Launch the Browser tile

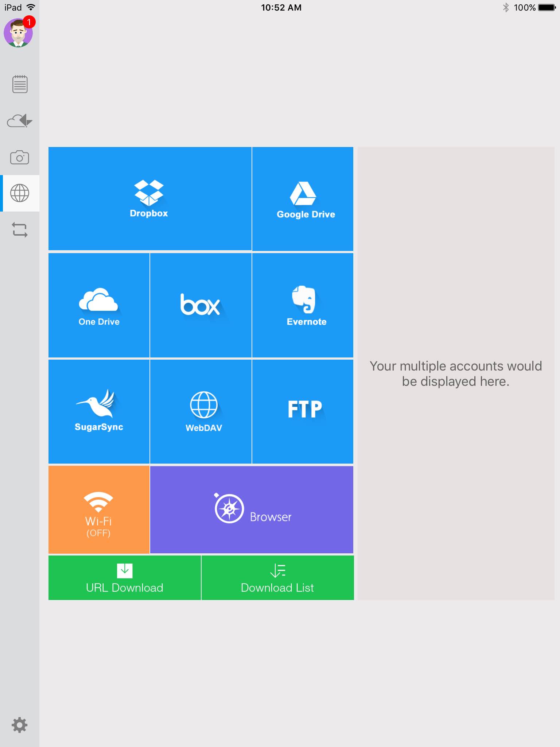tap(252, 510)
